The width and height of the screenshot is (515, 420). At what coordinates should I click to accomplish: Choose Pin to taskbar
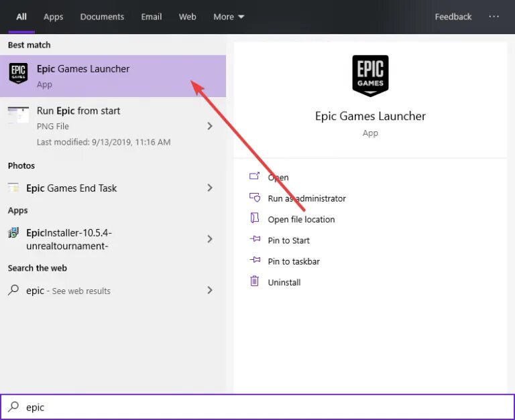294,261
